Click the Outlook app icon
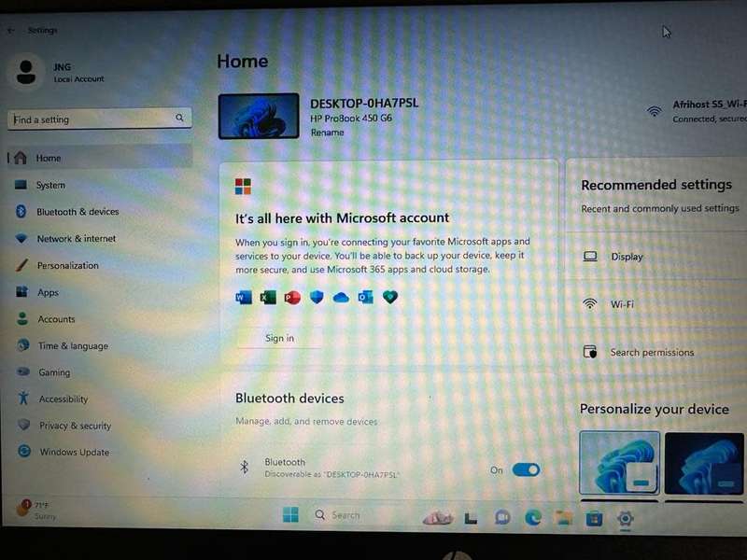Image resolution: width=747 pixels, height=560 pixels. (365, 298)
